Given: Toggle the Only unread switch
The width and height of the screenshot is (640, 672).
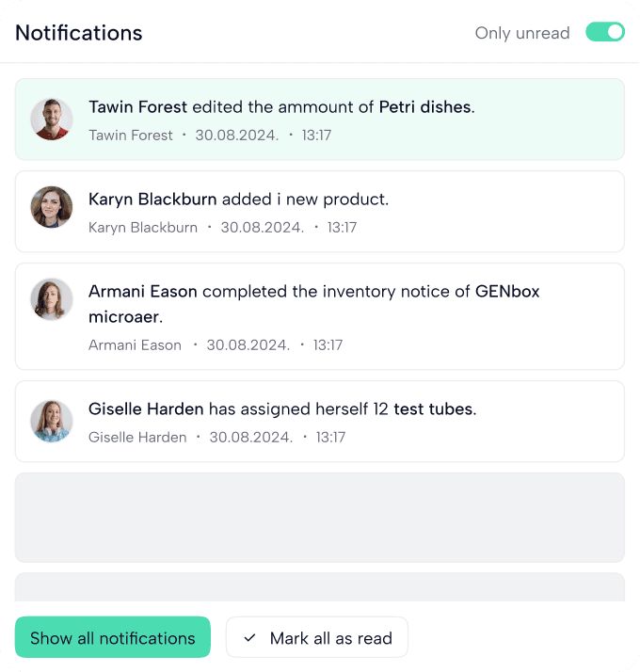Looking at the screenshot, I should coord(605,33).
